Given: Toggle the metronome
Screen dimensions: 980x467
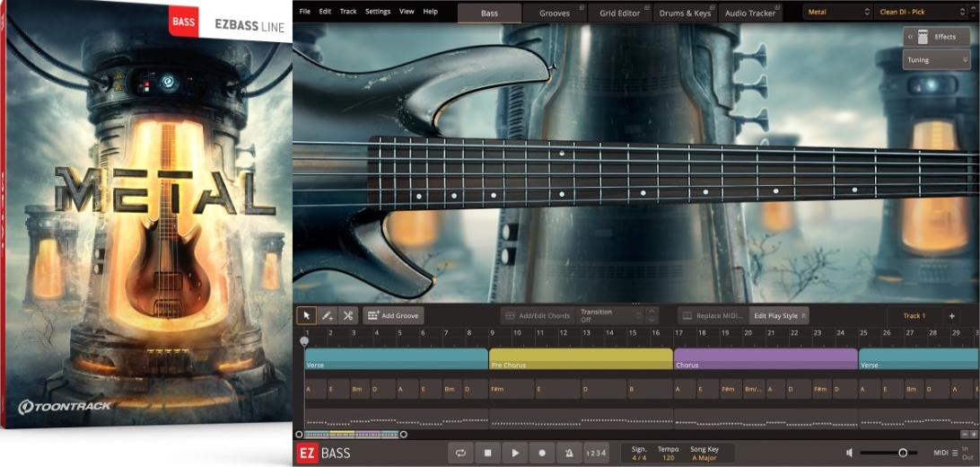Looking at the screenshot, I should tap(569, 453).
